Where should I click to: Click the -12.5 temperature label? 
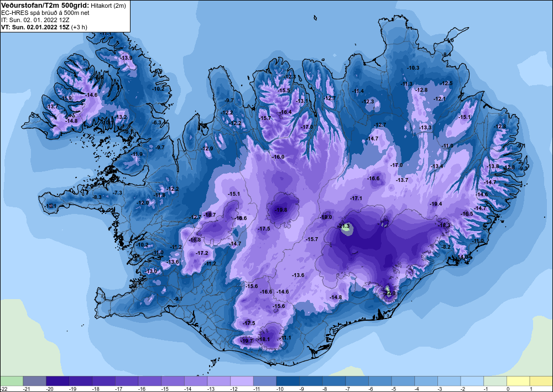(446, 83)
